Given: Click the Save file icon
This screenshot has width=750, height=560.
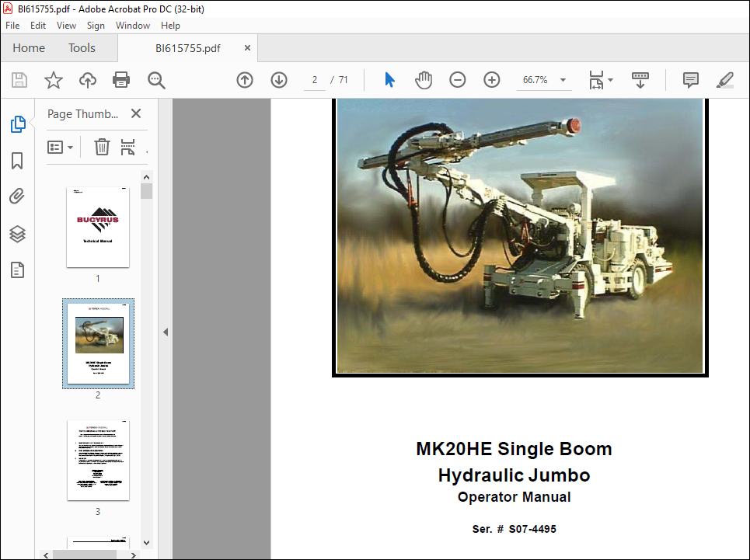Looking at the screenshot, I should (19, 80).
